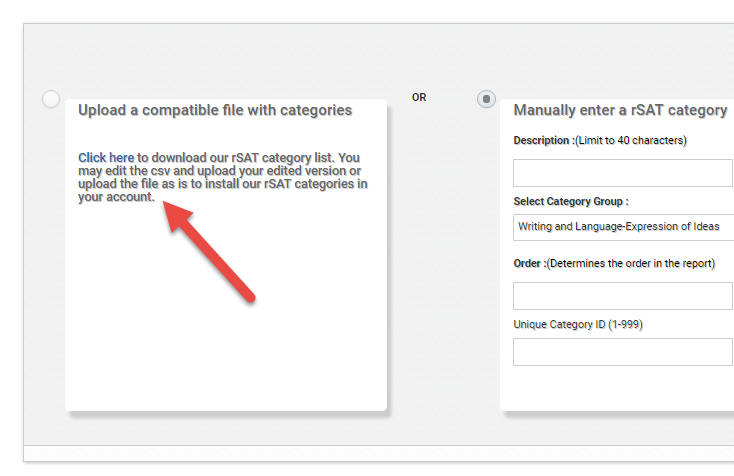Focus the Order input field

pyautogui.click(x=623, y=296)
